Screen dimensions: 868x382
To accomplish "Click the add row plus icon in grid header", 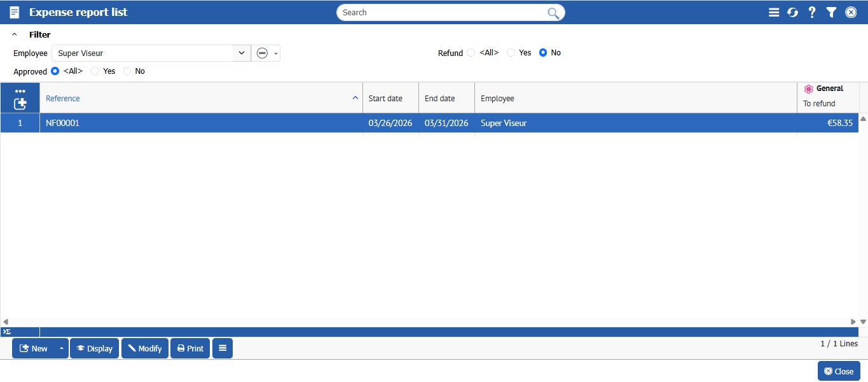I will [20, 103].
